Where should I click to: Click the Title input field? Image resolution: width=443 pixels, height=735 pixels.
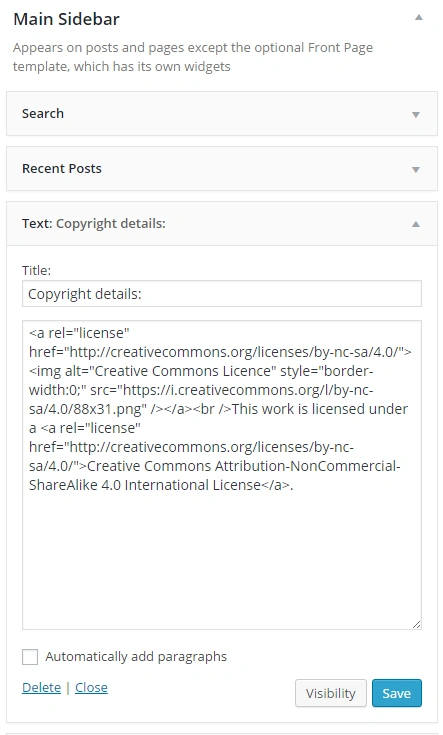222,294
